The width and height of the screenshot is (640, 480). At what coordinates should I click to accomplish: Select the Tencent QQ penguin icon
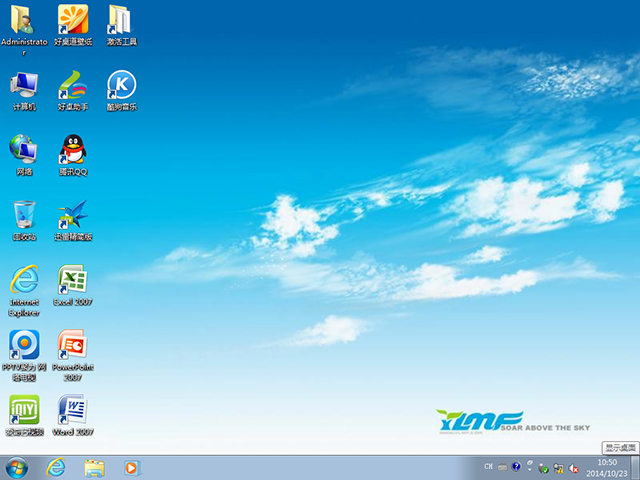point(73,150)
